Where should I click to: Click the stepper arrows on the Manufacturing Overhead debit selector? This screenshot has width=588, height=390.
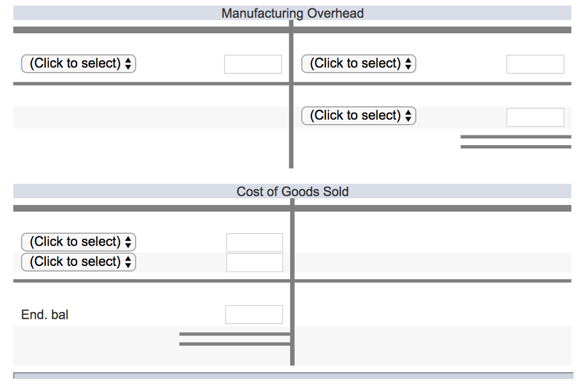pos(129,64)
